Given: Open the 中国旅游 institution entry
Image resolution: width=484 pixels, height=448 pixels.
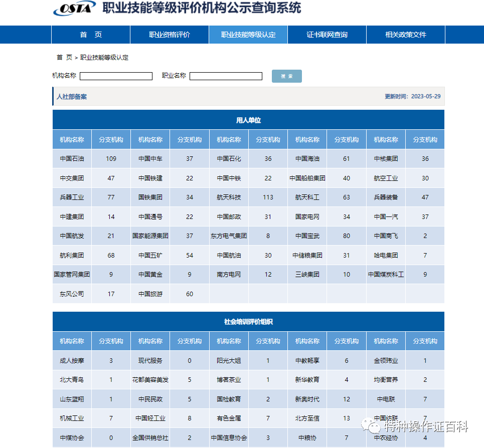Looking at the screenshot, I should 150,294.
